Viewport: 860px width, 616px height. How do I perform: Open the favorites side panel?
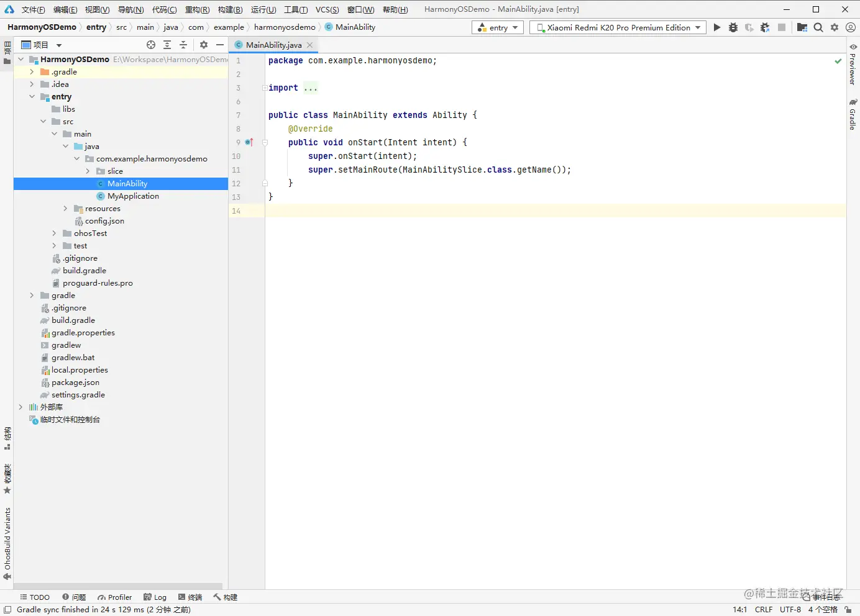click(x=7, y=479)
